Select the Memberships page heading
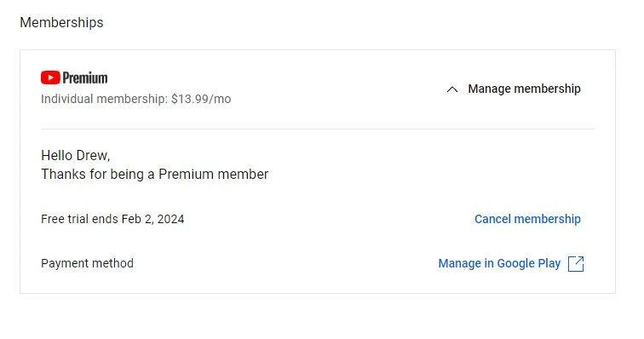The height and width of the screenshot is (339, 644). (61, 23)
